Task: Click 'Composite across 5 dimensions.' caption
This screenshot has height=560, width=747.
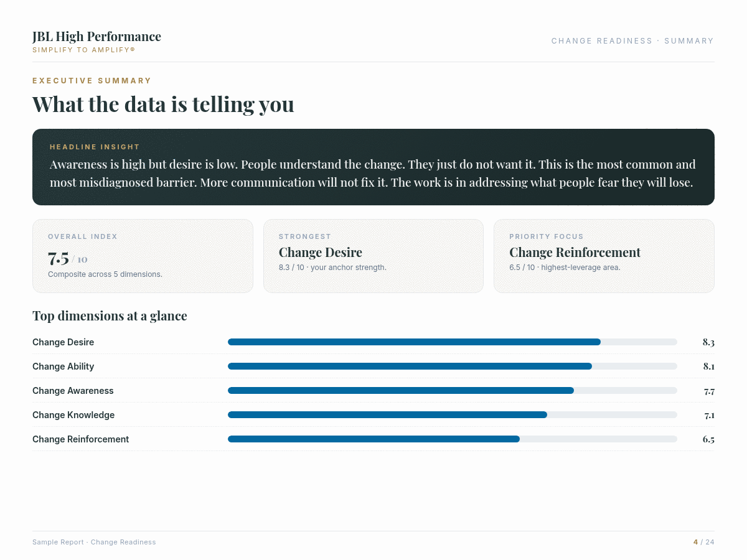Action: click(x=105, y=274)
